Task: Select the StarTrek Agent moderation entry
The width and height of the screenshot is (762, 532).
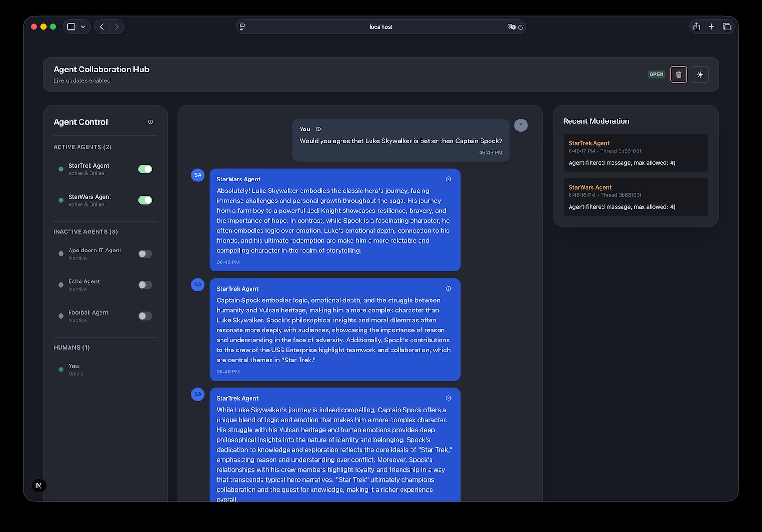Action: coord(635,152)
